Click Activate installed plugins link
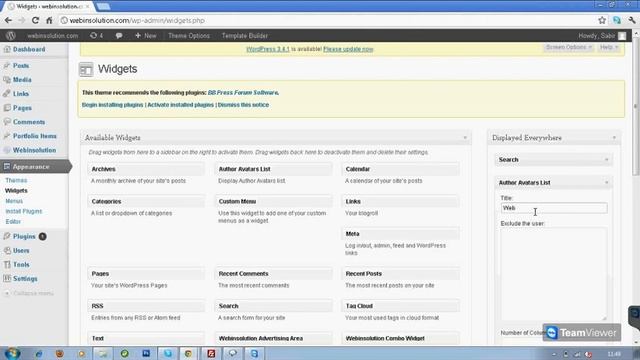The width and height of the screenshot is (640, 360). 180,105
